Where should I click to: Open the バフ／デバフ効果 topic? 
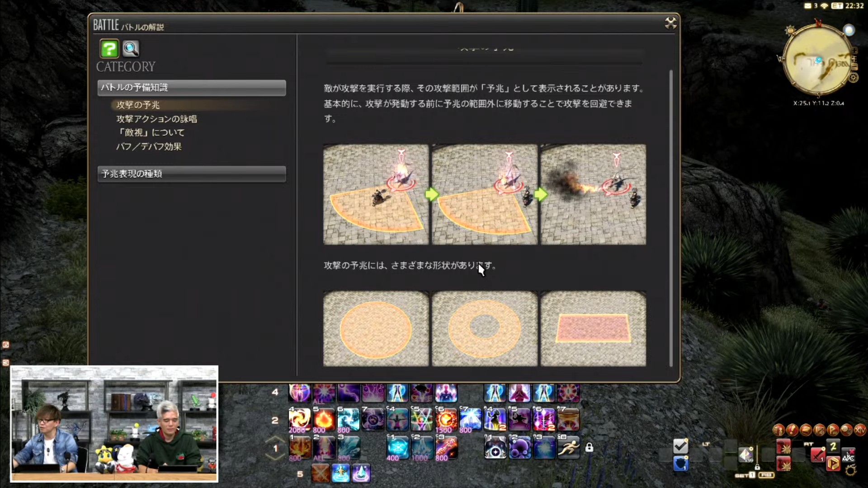pyautogui.click(x=149, y=146)
